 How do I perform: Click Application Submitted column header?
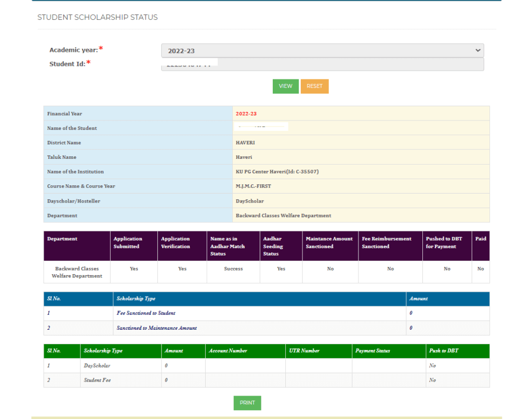point(134,246)
